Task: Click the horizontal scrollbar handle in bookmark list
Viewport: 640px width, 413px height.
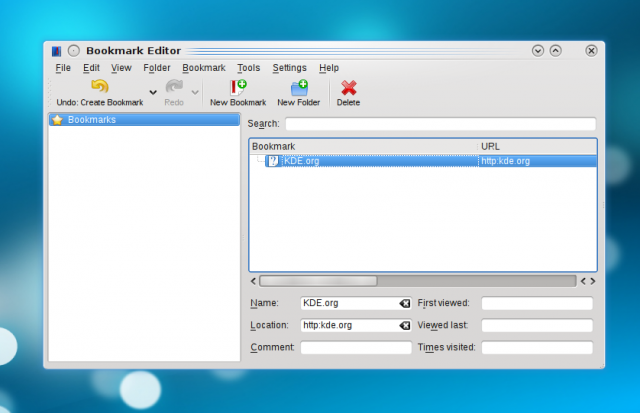Action: [x=318, y=281]
